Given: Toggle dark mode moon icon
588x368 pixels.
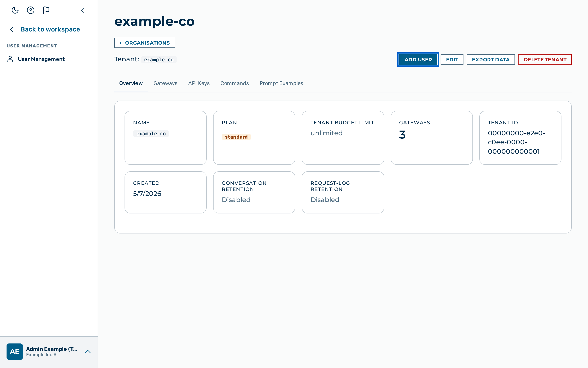Looking at the screenshot, I should coord(15,10).
